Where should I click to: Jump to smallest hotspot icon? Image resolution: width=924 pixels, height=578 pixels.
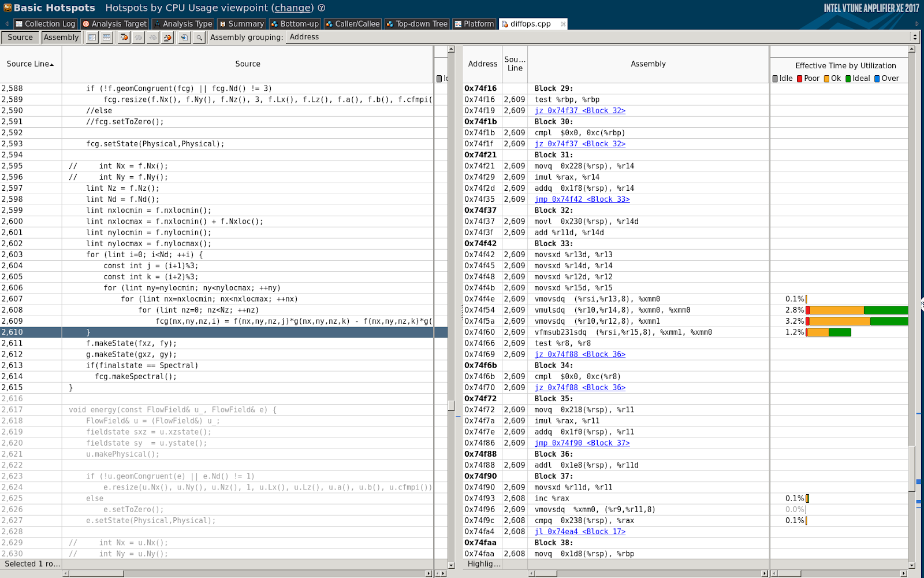click(x=167, y=38)
